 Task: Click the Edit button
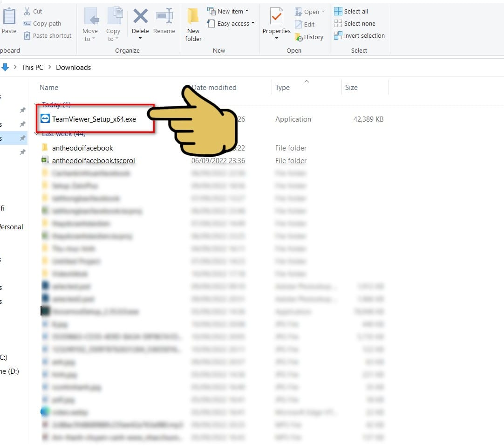pyautogui.click(x=305, y=24)
